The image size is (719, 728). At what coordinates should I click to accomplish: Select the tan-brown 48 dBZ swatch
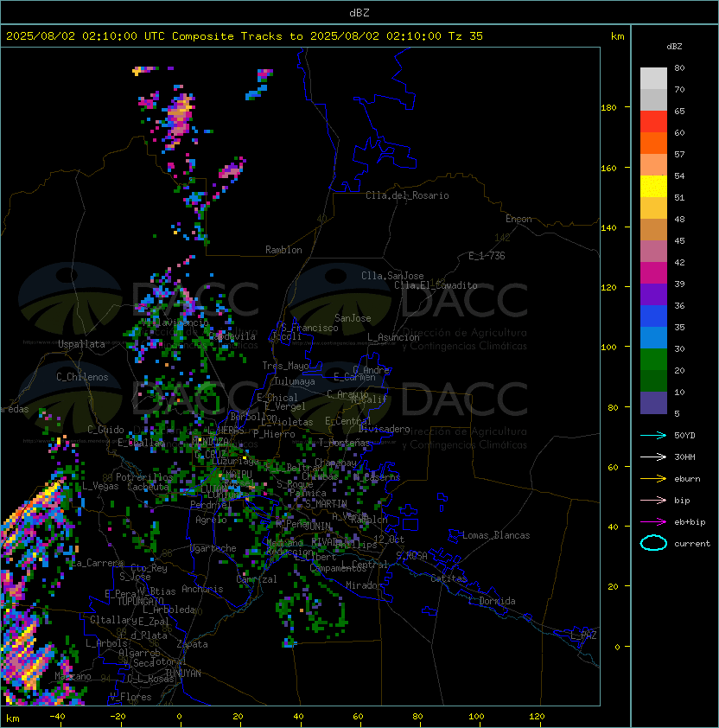[653, 229]
